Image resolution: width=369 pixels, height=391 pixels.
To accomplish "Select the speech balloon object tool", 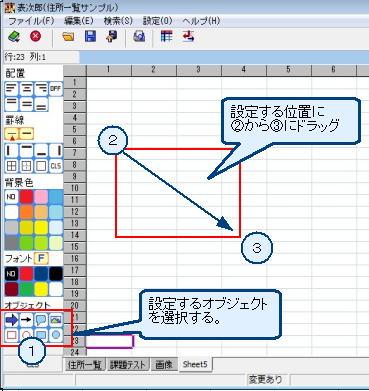I will point(41,320).
